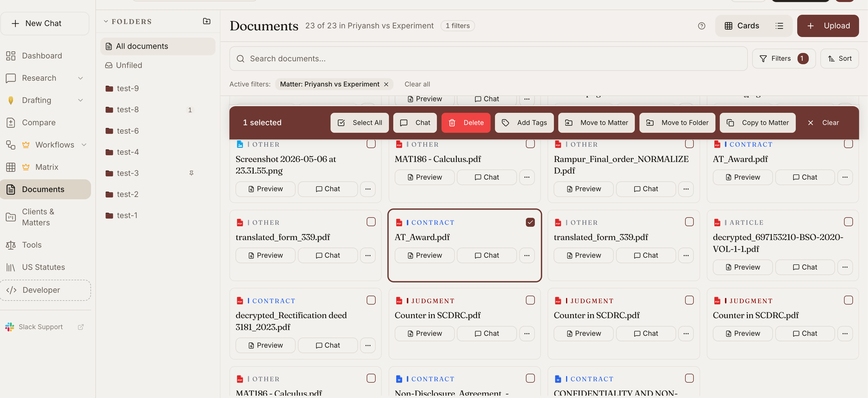Viewport: 868px width, 398px height.
Task: Clear the current selection
Action: 823,123
